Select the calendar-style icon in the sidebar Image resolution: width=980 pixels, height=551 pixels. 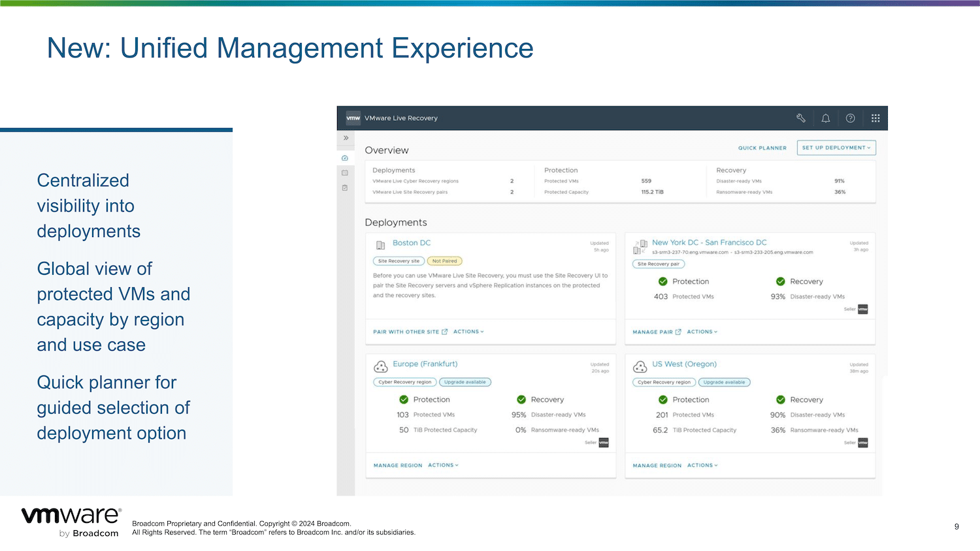point(345,173)
